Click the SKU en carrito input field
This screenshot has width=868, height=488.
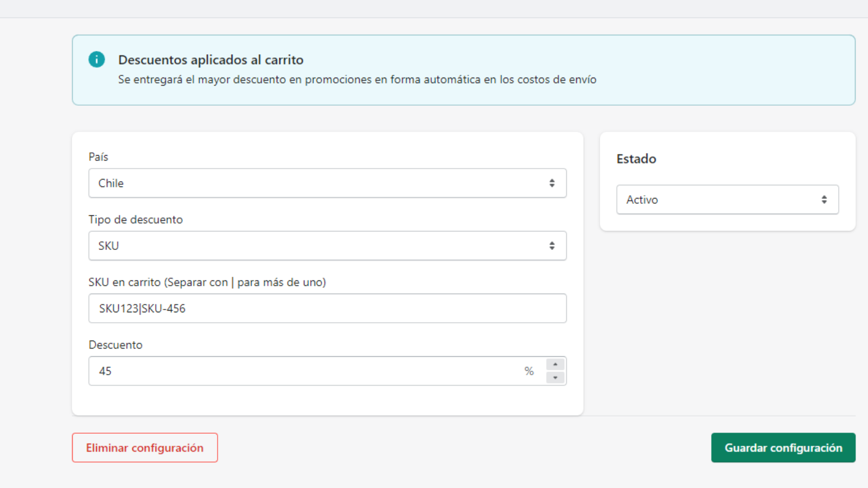(328, 309)
